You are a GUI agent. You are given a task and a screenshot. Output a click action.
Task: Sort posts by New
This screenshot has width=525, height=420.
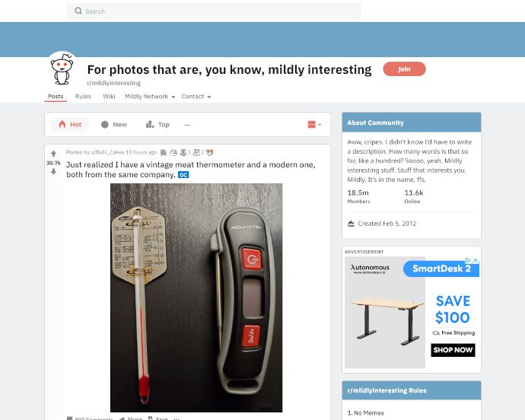(x=114, y=125)
